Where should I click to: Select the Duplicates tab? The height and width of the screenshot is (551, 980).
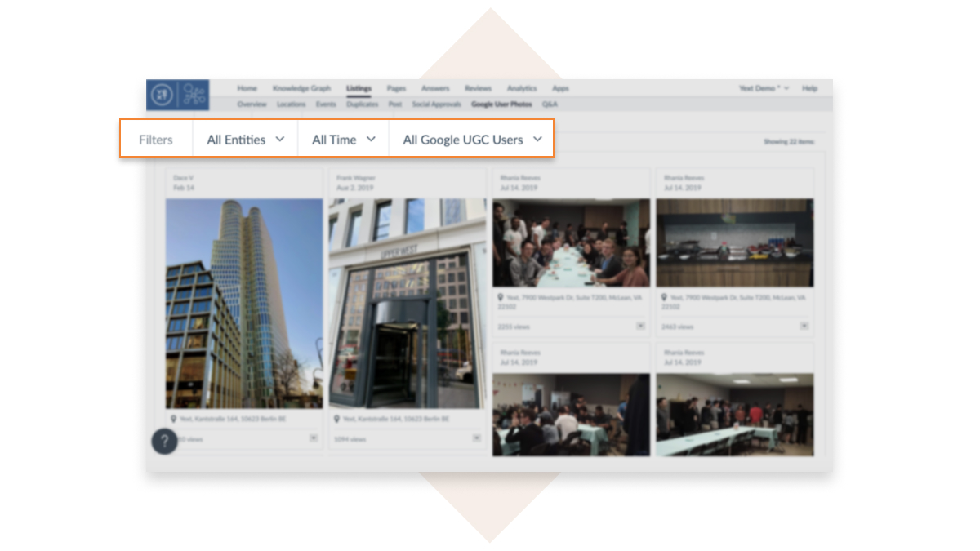coord(363,104)
